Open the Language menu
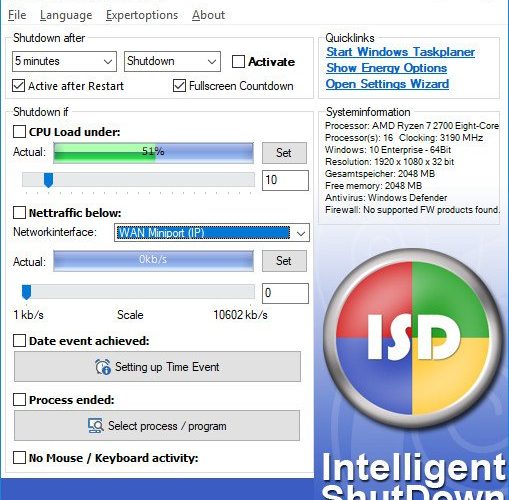509x500 pixels. coord(66,15)
